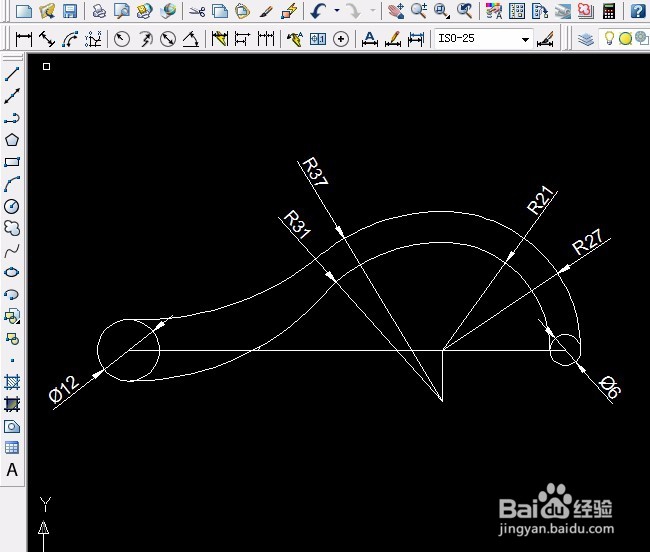Insert a geometric Tolerance frame
The width and height of the screenshot is (650, 552).
click(318, 39)
